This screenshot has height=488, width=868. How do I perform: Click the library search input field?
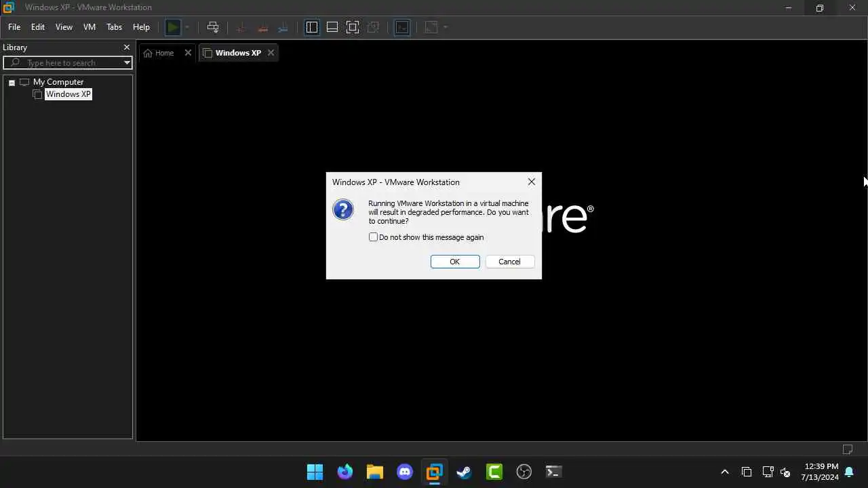click(x=68, y=62)
